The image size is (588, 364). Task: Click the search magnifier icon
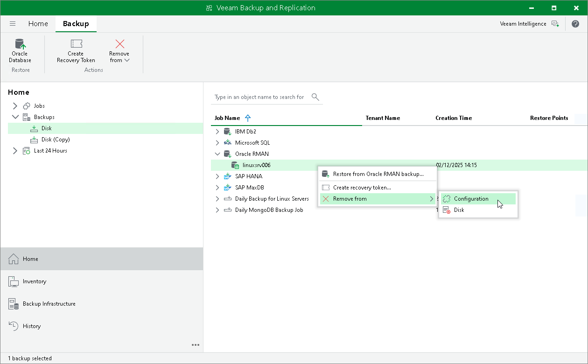pos(315,97)
